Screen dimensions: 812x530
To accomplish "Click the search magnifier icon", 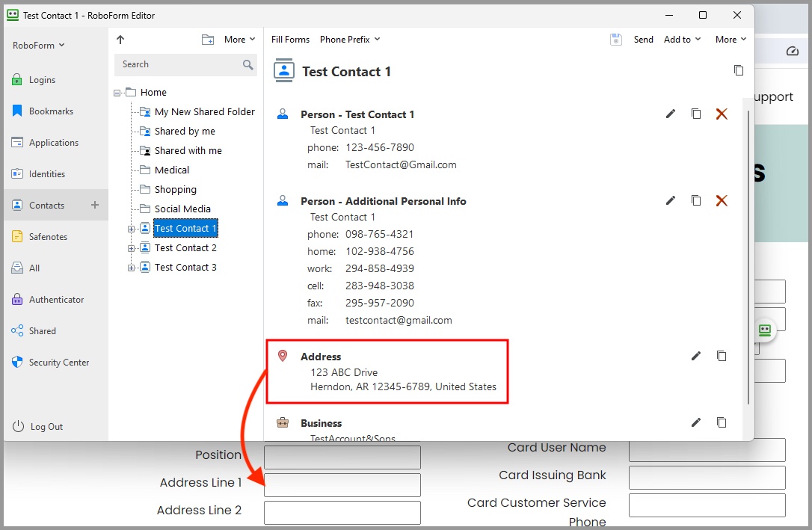I will pyautogui.click(x=248, y=65).
